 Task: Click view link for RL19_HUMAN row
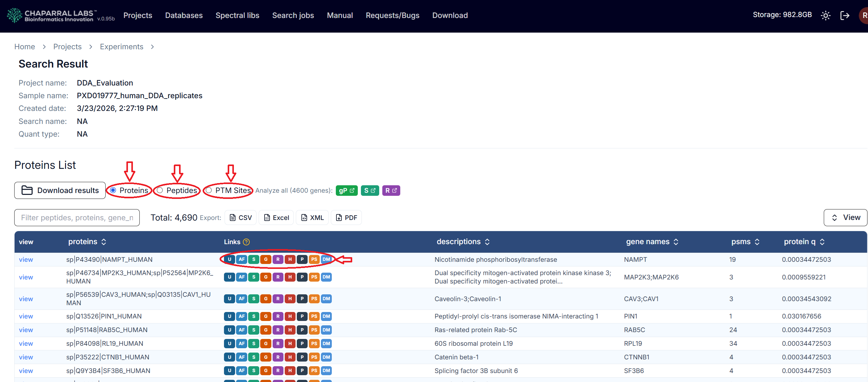26,344
